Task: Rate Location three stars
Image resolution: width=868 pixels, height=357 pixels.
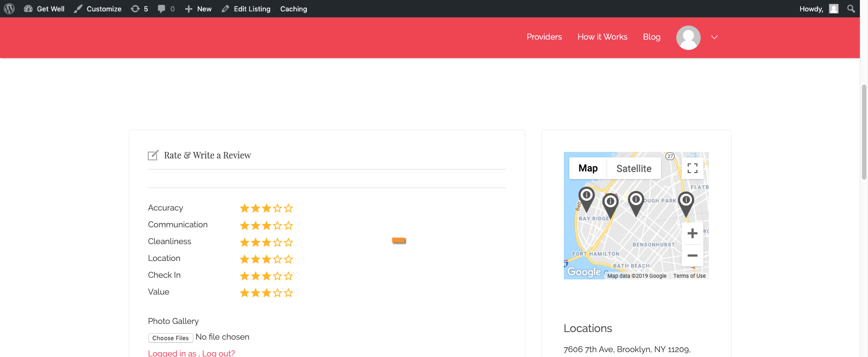Action: click(x=267, y=259)
